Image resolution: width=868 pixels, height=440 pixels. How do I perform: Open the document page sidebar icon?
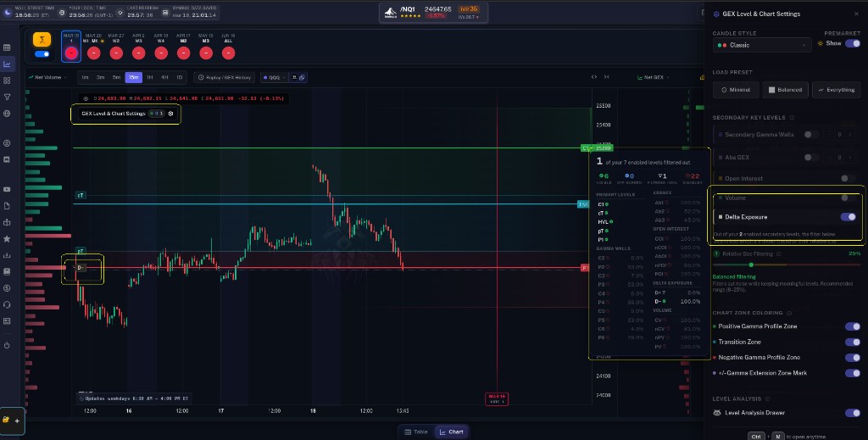[7, 206]
